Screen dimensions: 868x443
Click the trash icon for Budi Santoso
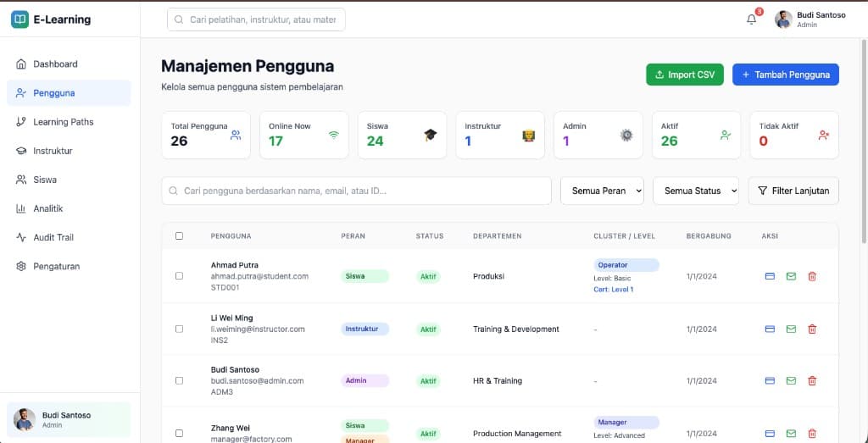point(812,381)
